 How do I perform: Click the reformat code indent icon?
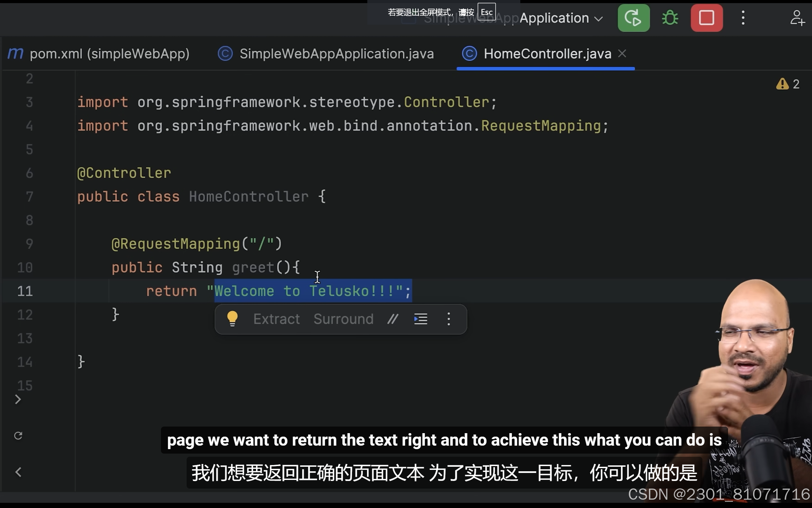420,319
